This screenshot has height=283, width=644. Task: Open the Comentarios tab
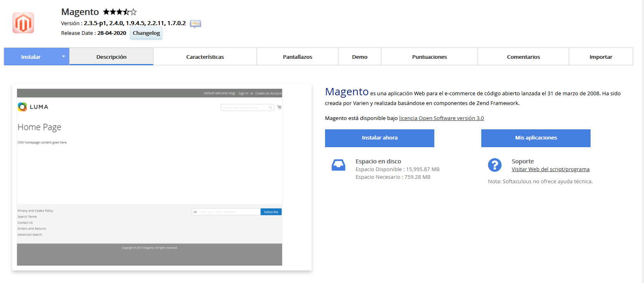click(523, 57)
